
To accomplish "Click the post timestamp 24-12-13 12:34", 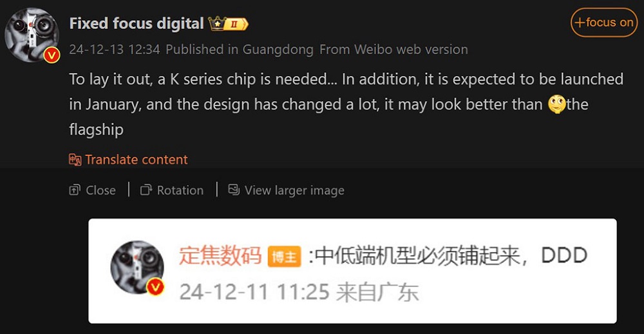I will click(x=115, y=50).
